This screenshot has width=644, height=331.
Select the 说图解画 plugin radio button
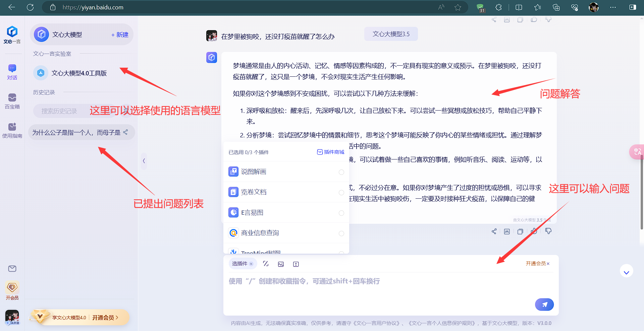pos(341,172)
